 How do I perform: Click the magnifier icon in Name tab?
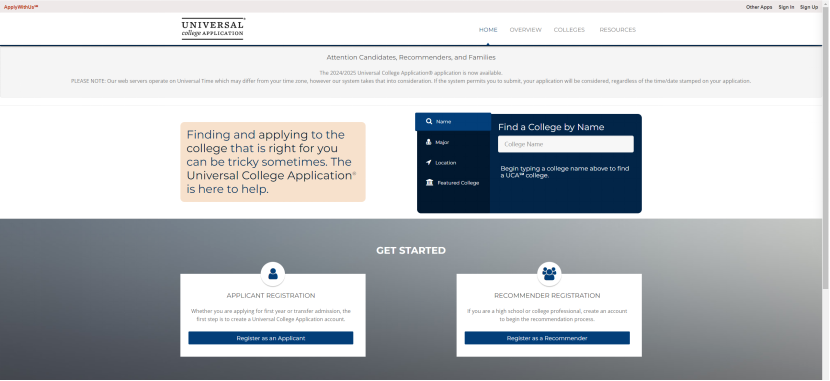click(x=429, y=122)
